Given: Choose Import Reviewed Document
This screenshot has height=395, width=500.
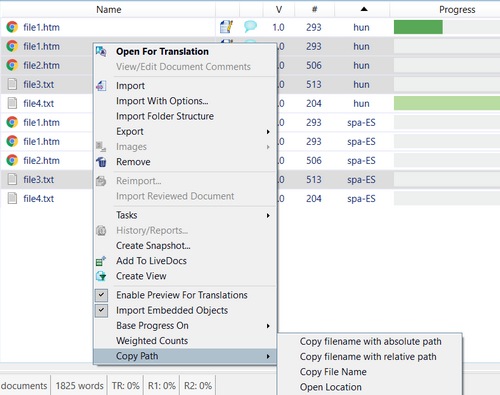Looking at the screenshot, I should (175, 196).
